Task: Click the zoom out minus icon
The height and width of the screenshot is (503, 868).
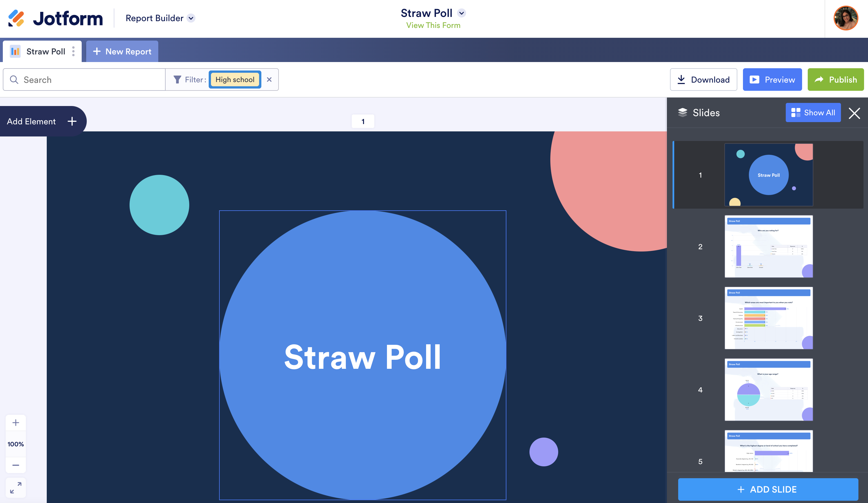Action: click(x=15, y=465)
